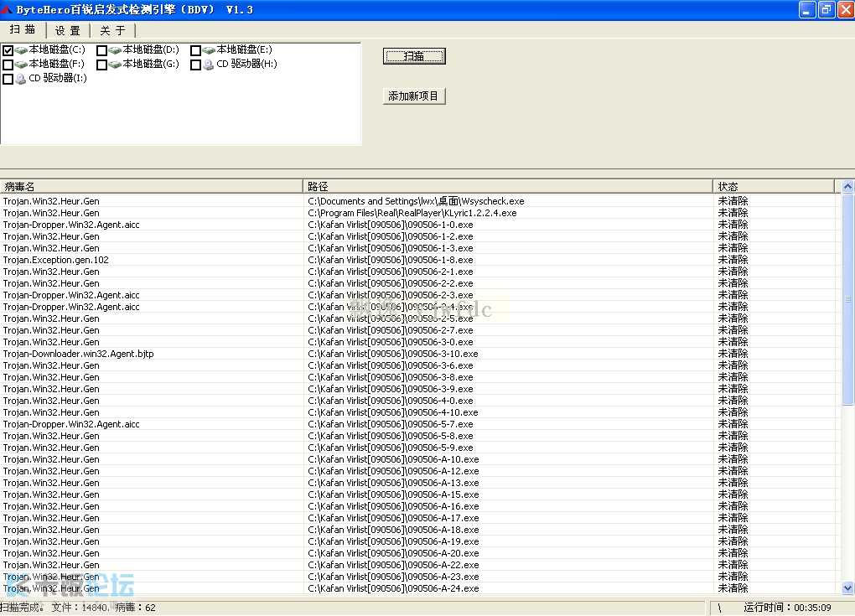855x616 pixels.
Task: Select the 090506-A-19.exe path entry
Action: pos(394,542)
